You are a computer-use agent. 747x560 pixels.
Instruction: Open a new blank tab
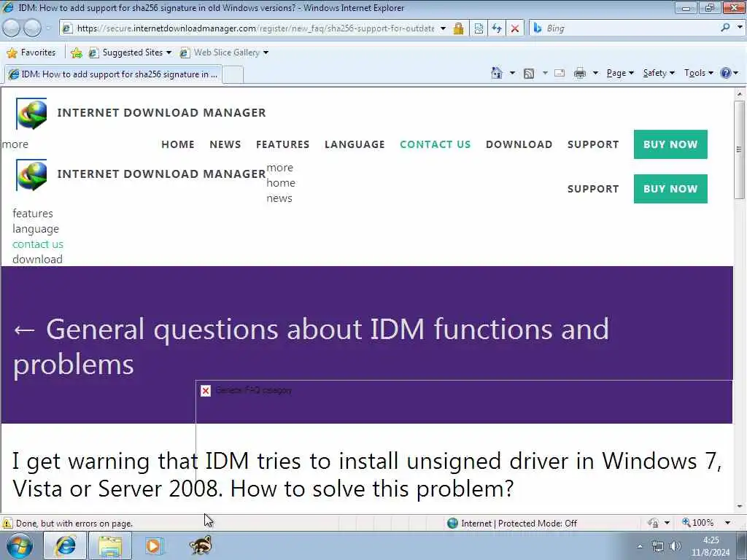(233, 74)
